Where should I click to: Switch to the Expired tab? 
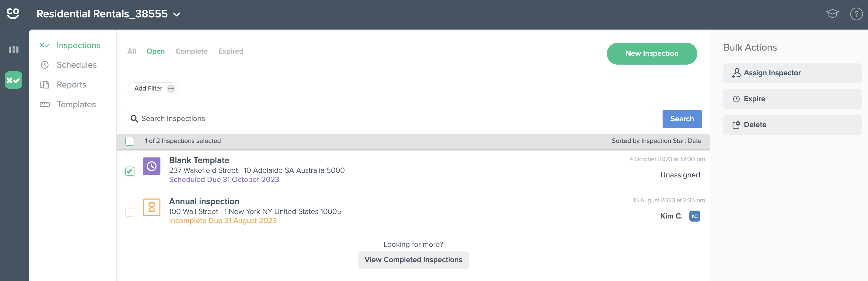click(230, 51)
